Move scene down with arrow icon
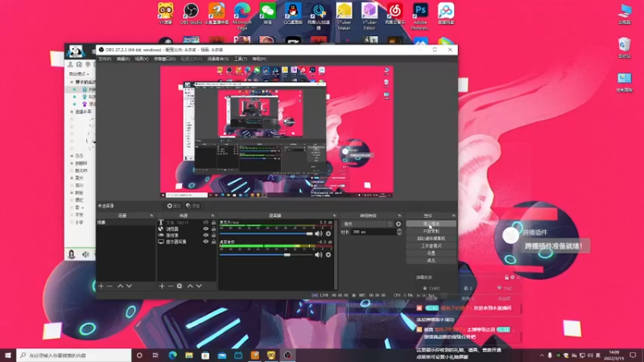 [x=129, y=286]
